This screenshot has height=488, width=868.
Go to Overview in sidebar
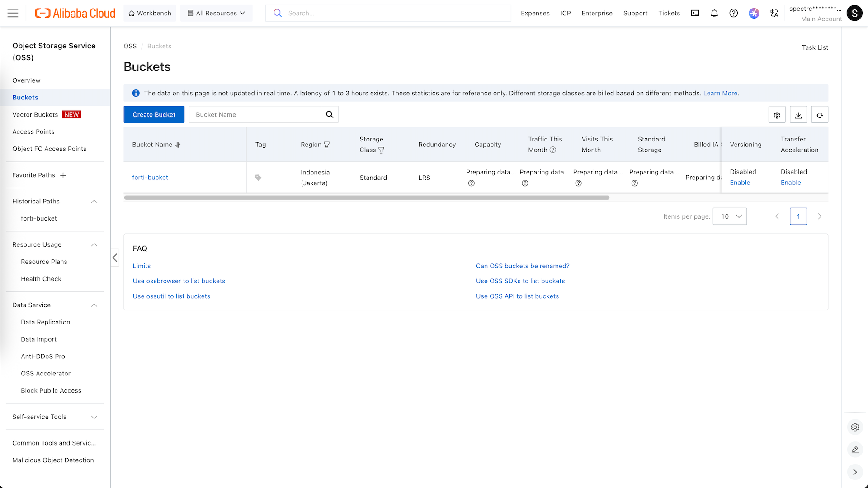(x=26, y=80)
